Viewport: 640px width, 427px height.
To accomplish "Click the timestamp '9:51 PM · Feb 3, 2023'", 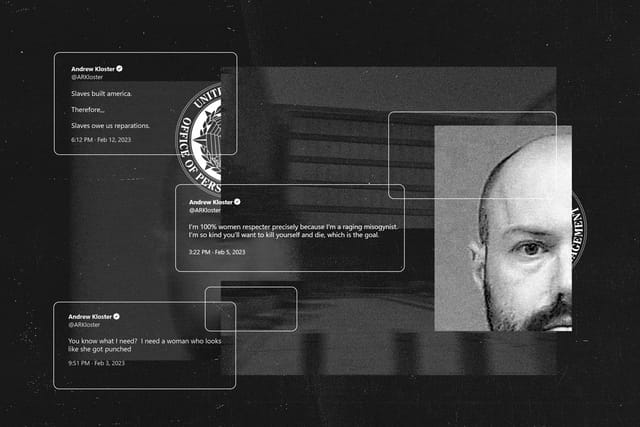I will (x=96, y=363).
